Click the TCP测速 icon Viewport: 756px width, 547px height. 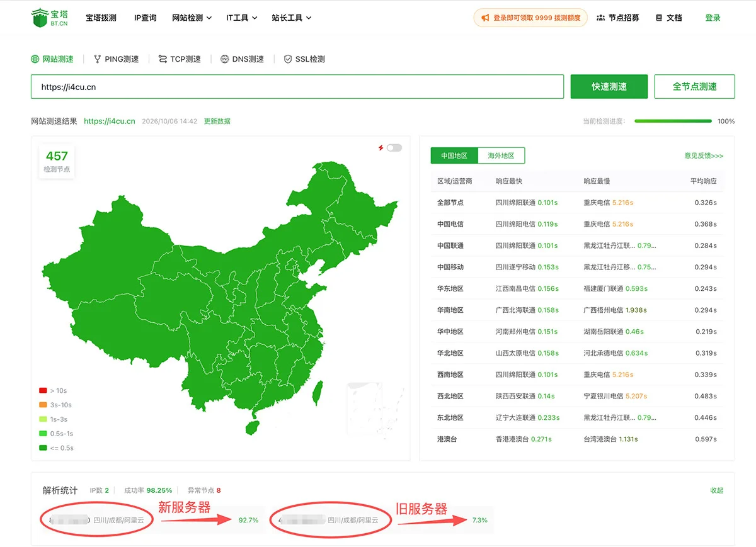pos(163,59)
